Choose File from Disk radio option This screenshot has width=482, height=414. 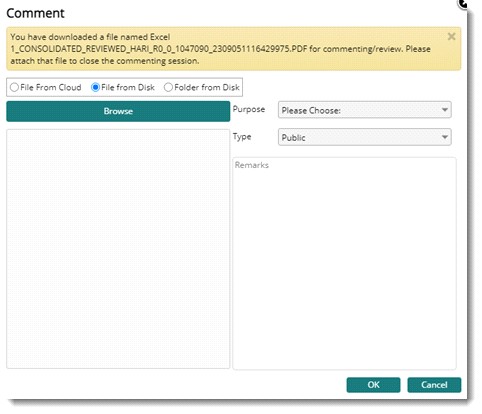tap(95, 88)
